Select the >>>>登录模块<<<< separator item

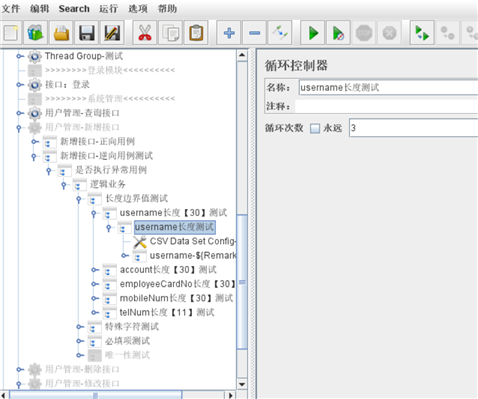110,70
